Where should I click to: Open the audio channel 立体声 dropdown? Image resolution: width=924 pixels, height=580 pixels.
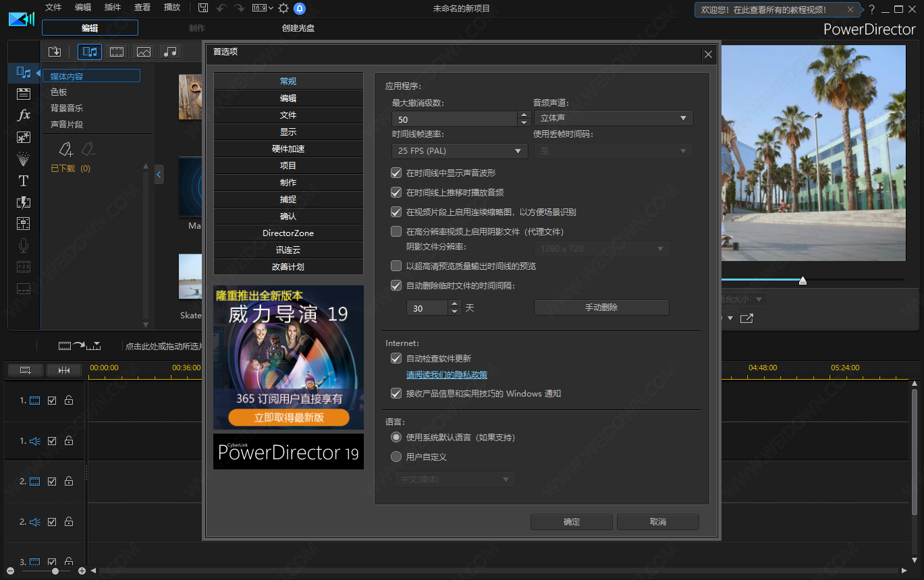click(614, 118)
